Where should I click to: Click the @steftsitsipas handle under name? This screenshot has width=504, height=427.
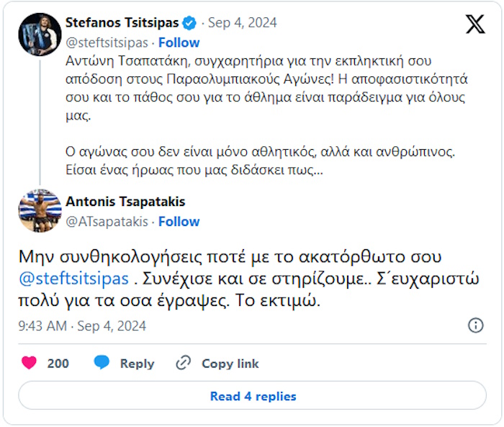tap(107, 42)
